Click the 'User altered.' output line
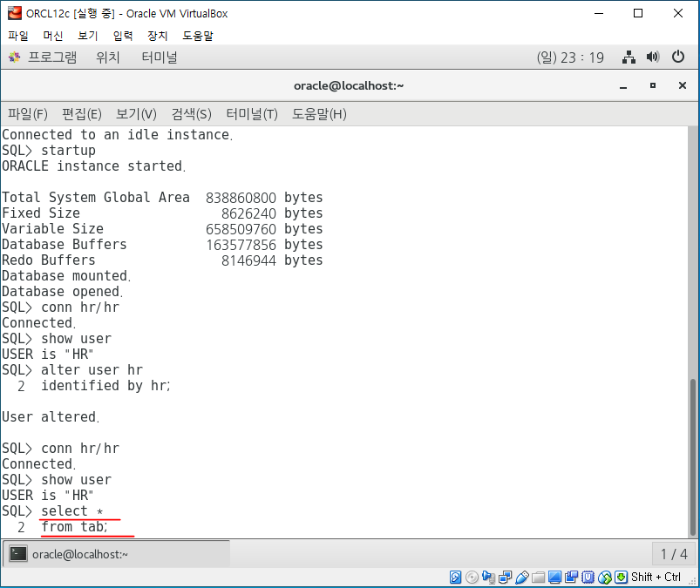The image size is (700, 588). point(51,416)
